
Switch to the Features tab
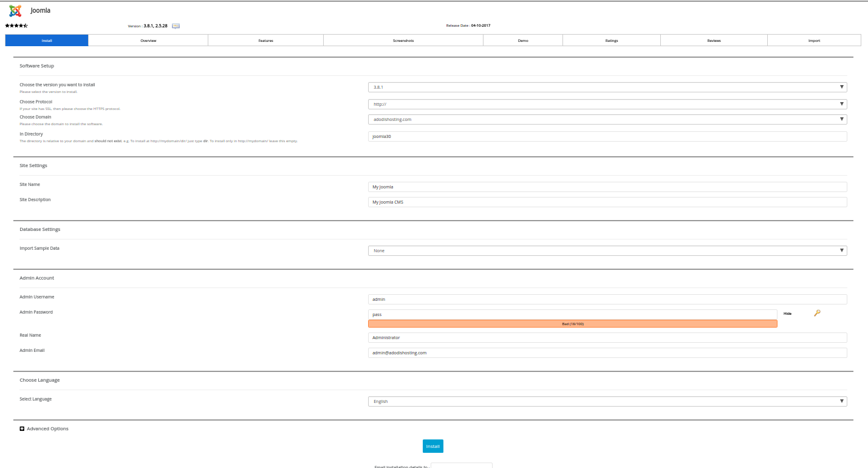coord(265,40)
